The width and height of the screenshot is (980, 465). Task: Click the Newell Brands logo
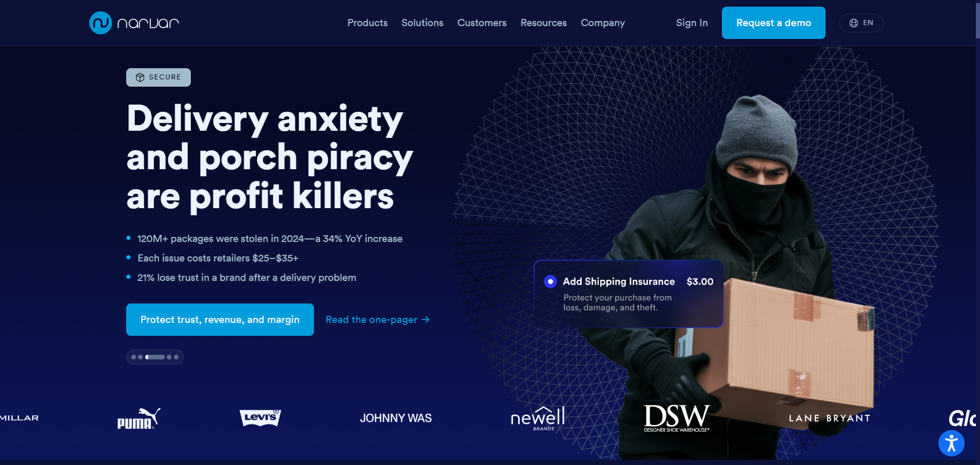538,418
